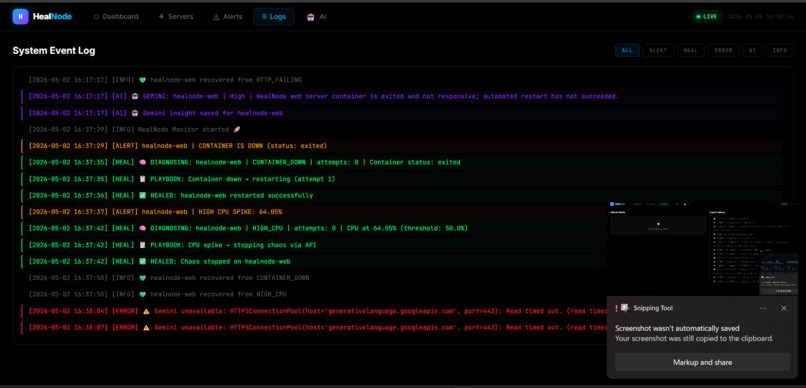
Task: Click brain icon on DIAGNOSING HIGH_CPU line
Action: [x=142, y=228]
